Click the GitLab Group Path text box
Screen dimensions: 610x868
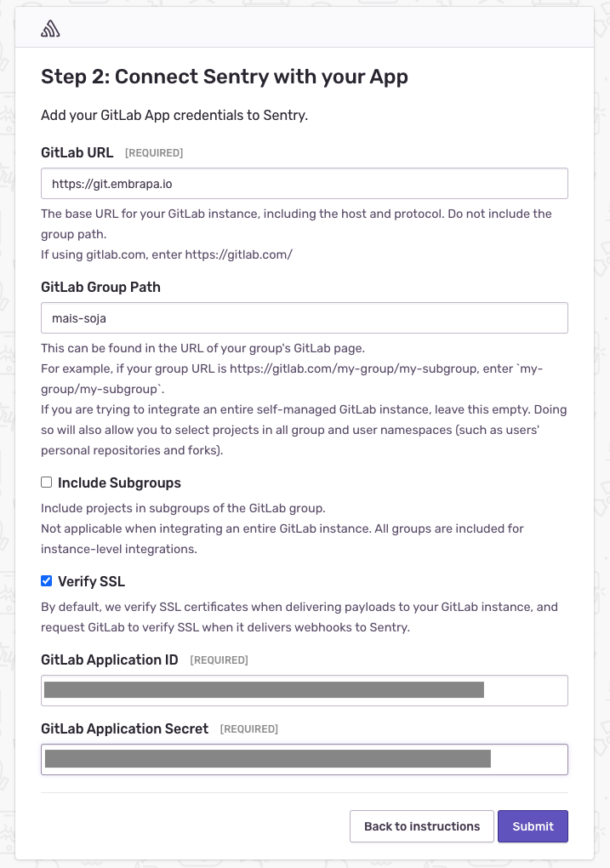(305, 317)
